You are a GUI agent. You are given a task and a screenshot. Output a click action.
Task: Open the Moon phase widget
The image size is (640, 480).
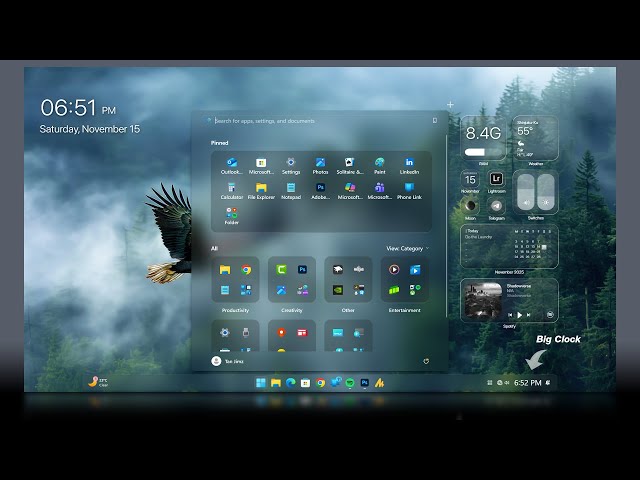pyautogui.click(x=470, y=206)
